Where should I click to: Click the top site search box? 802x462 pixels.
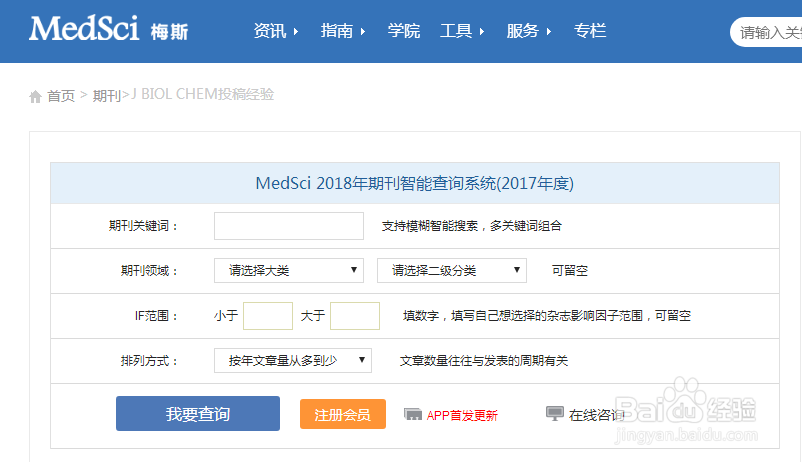click(x=768, y=32)
